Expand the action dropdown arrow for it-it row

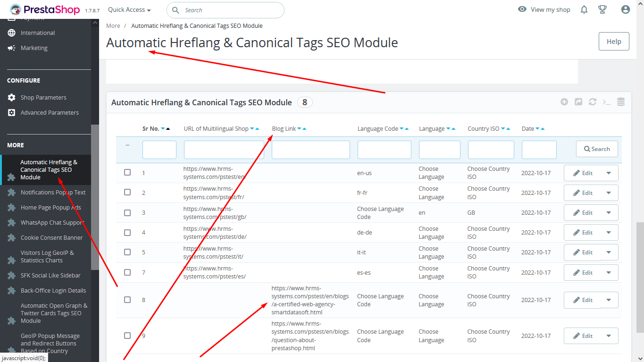[x=609, y=253]
